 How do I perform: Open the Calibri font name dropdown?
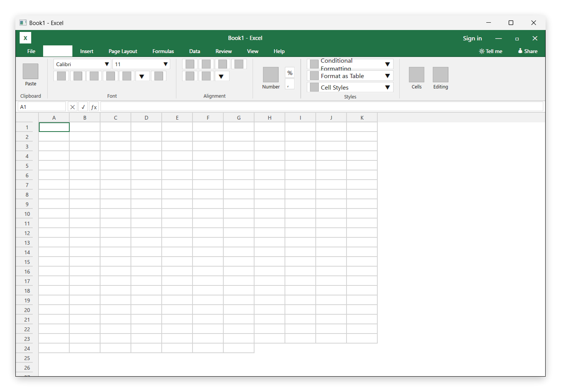[107, 64]
